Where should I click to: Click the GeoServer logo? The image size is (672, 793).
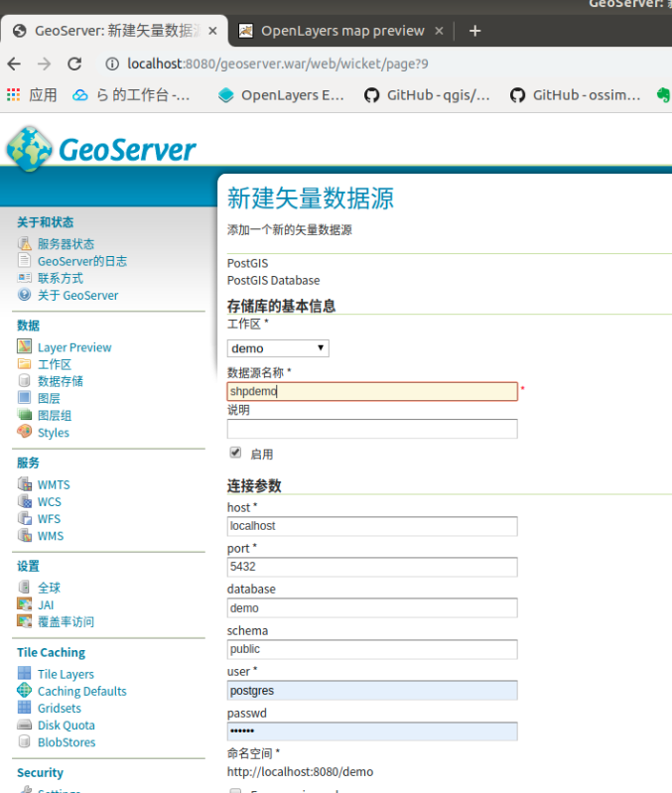[101, 149]
